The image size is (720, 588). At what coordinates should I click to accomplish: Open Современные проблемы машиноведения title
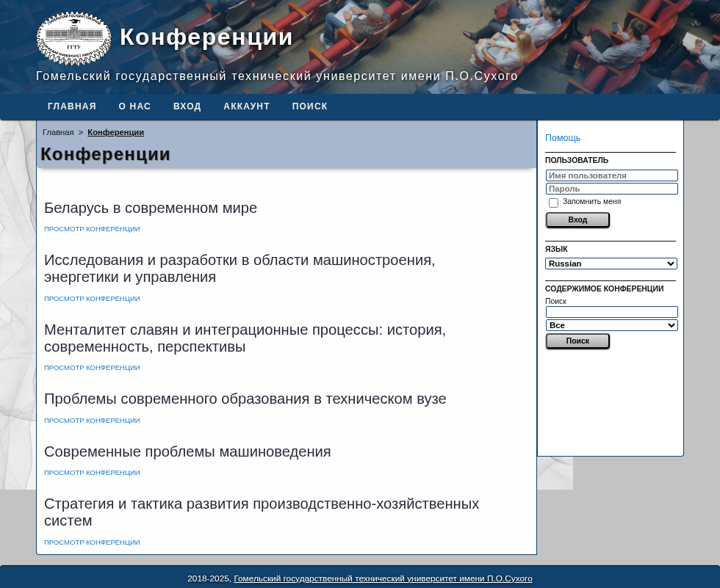[x=187, y=451]
